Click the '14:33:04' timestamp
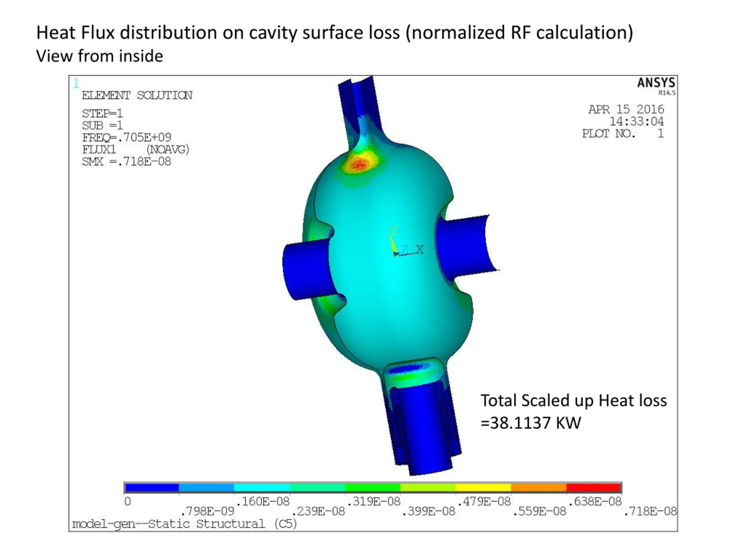 click(637, 121)
